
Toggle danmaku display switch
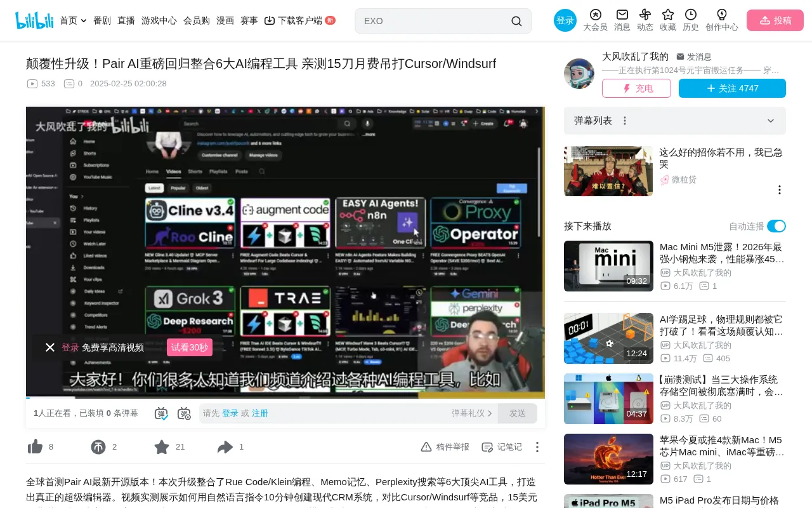pos(161,413)
